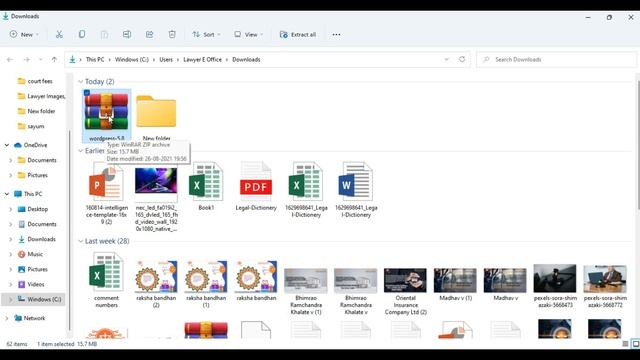Select the comment numbers Excel file
Viewport: 640px width, 360px height.
click(x=107, y=280)
